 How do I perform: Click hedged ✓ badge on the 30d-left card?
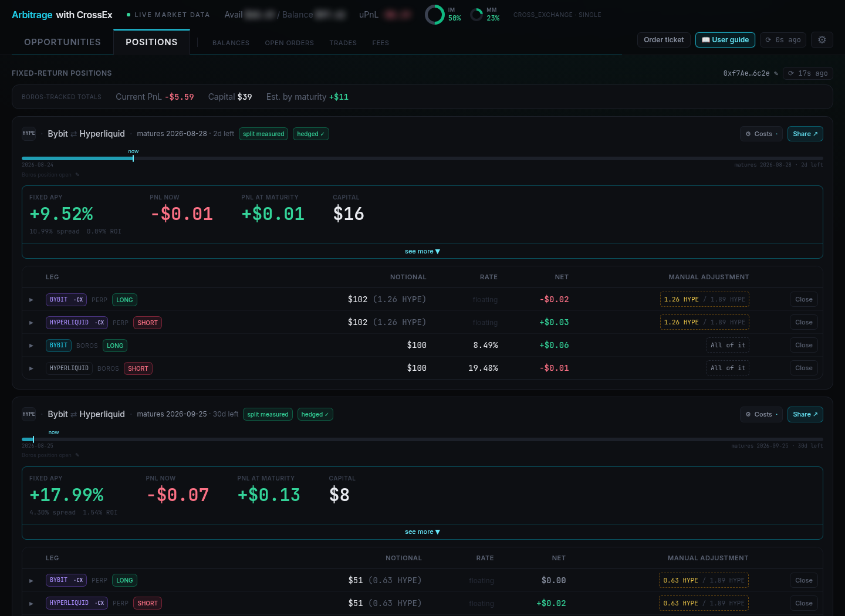pyautogui.click(x=315, y=414)
